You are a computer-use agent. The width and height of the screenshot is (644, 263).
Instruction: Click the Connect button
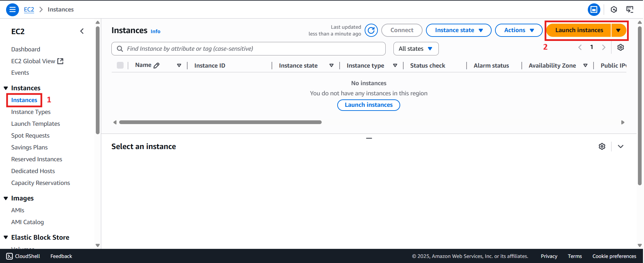click(x=402, y=30)
